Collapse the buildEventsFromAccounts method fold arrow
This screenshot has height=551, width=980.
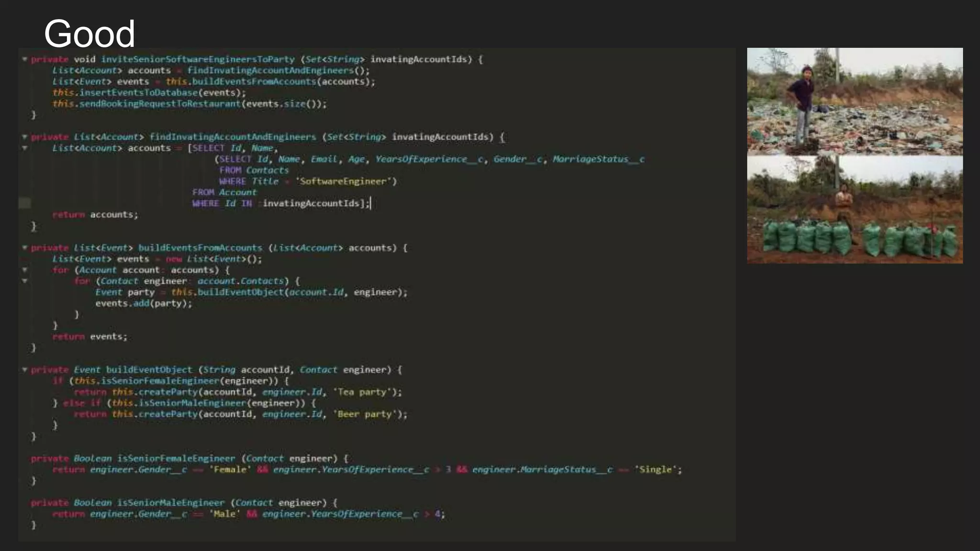[24, 248]
